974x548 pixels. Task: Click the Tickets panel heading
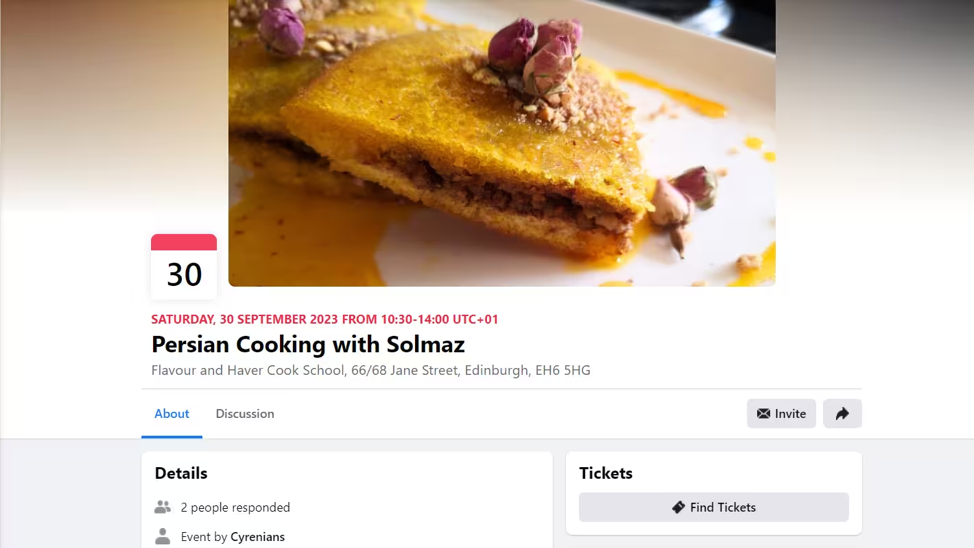606,473
